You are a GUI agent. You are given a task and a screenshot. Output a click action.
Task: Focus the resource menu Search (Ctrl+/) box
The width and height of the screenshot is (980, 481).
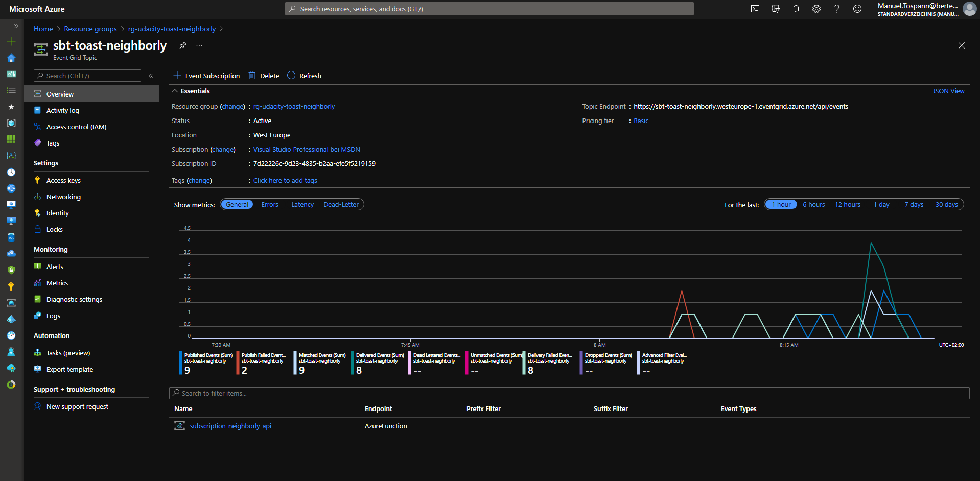87,76
